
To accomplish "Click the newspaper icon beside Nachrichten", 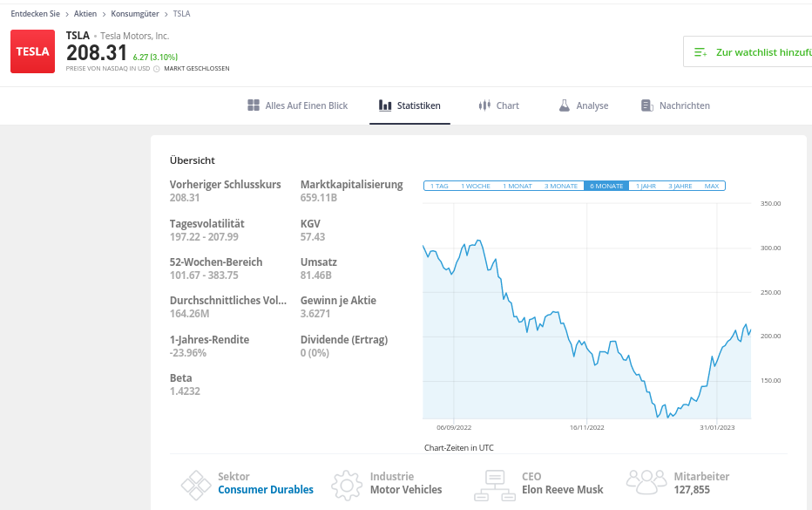I will tap(646, 105).
